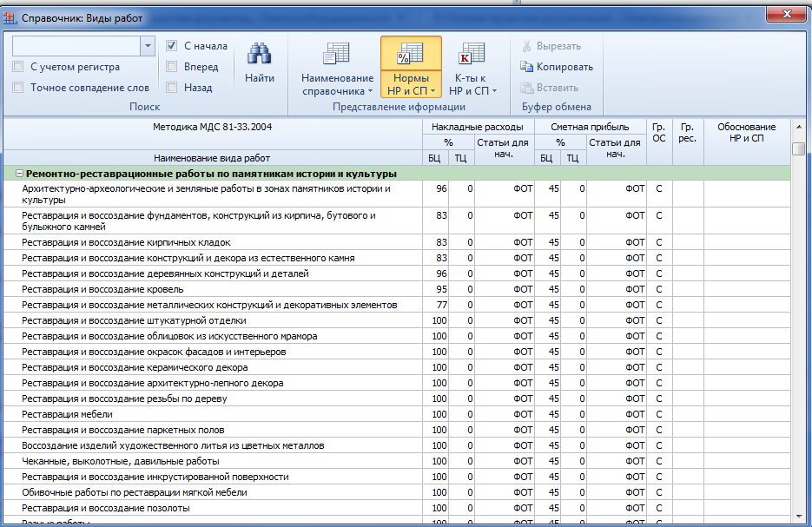
Task: Open the search text combo box dropdown
Action: (x=147, y=46)
